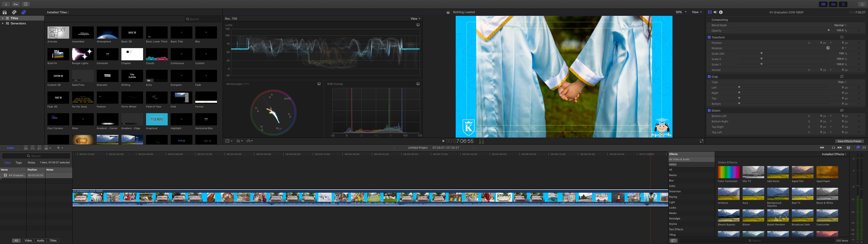Open the Installed Titles dropdown
This screenshot has height=244, width=868.
[58, 12]
